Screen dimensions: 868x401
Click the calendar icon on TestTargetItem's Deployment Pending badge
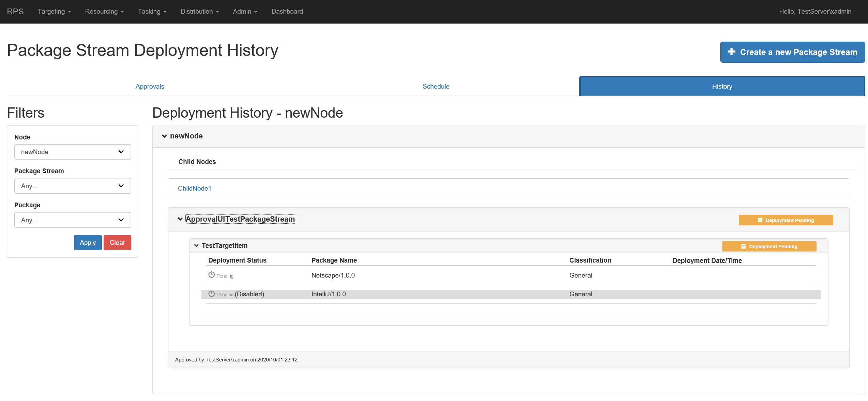point(744,246)
